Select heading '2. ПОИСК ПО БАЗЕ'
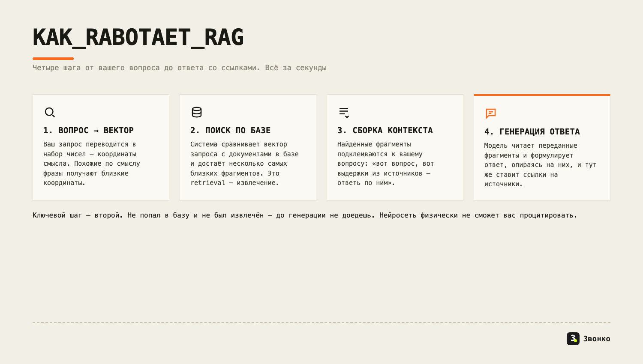 (x=231, y=130)
